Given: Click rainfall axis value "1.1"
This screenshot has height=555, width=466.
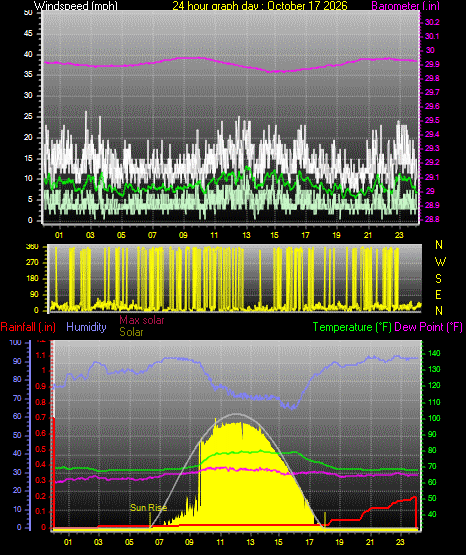Looking at the screenshot, I should [41, 356].
